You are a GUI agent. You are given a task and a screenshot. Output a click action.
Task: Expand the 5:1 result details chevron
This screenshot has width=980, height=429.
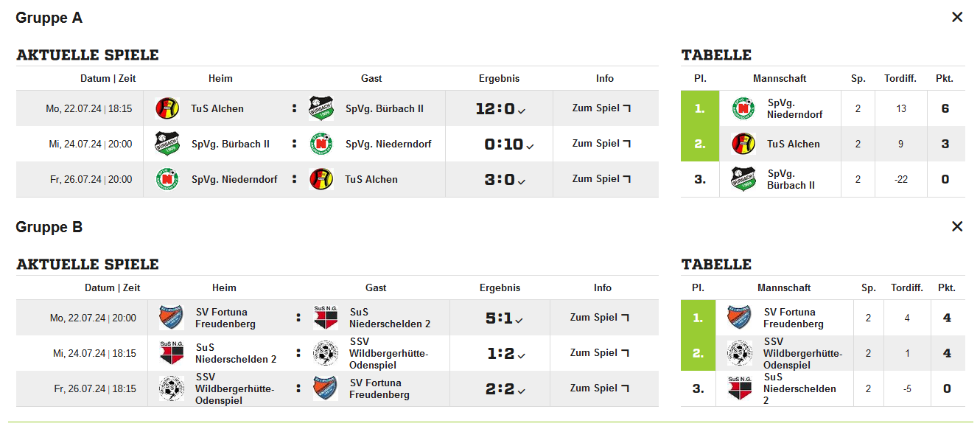(x=519, y=320)
